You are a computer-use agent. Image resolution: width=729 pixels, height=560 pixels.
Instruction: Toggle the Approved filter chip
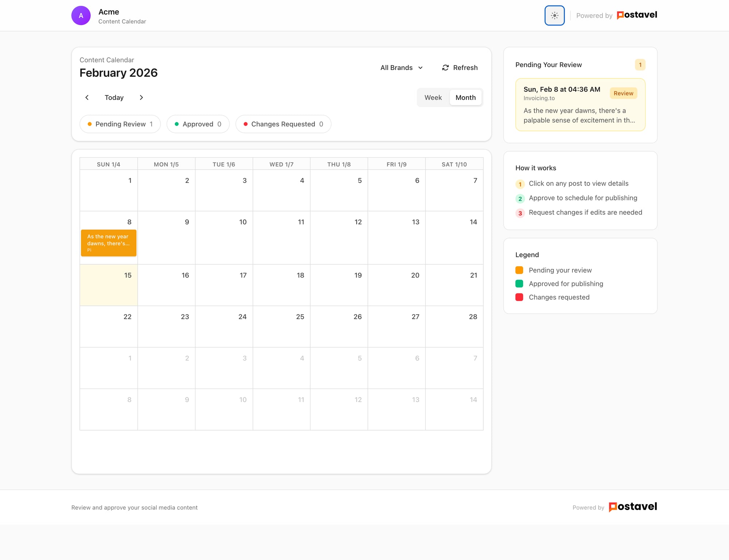point(198,124)
